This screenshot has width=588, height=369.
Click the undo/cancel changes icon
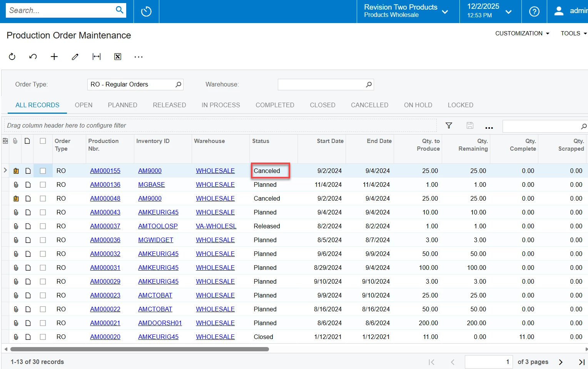tap(33, 57)
